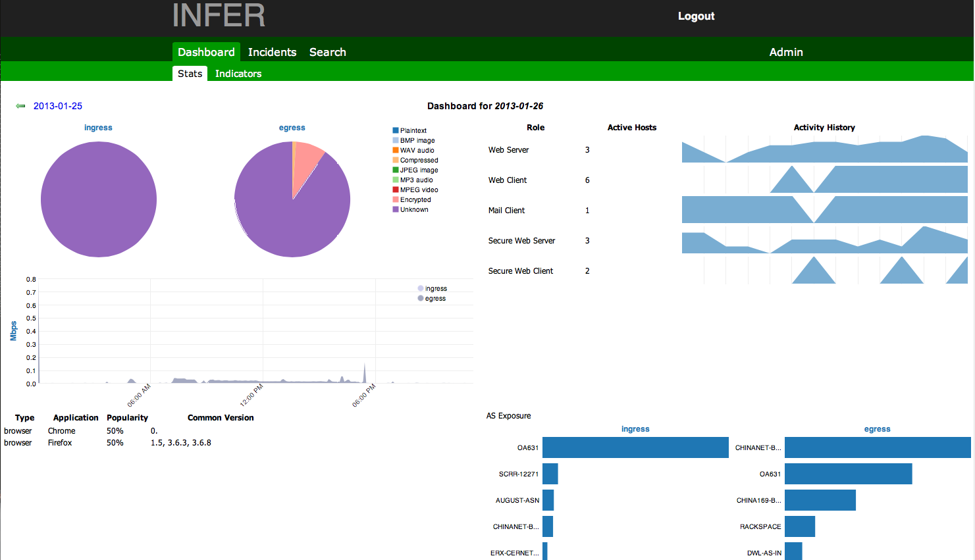Click the Web Server activity history sparkline

[825, 149]
